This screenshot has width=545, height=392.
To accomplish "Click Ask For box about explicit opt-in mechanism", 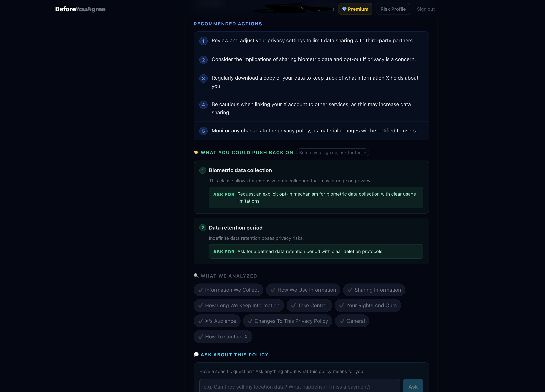I will click(x=316, y=197).
